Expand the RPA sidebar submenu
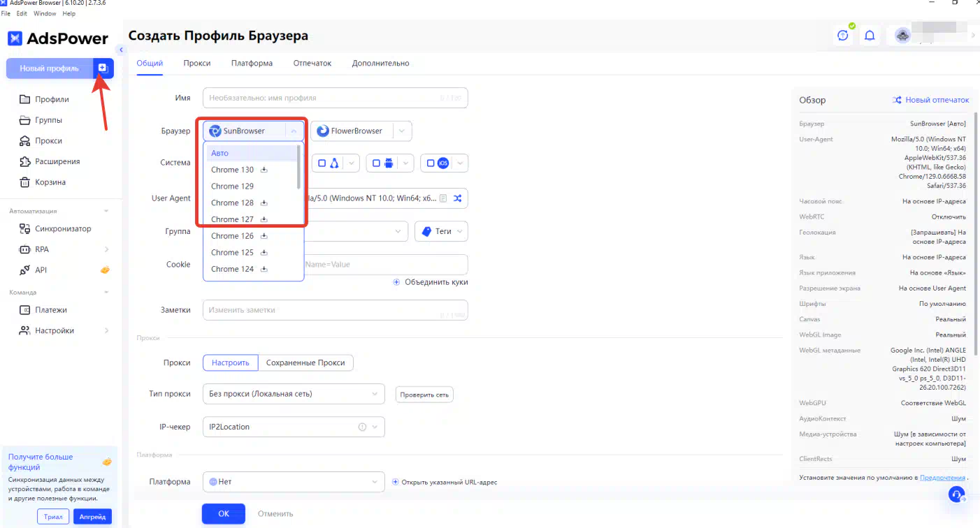This screenshot has width=980, height=528. [x=107, y=249]
